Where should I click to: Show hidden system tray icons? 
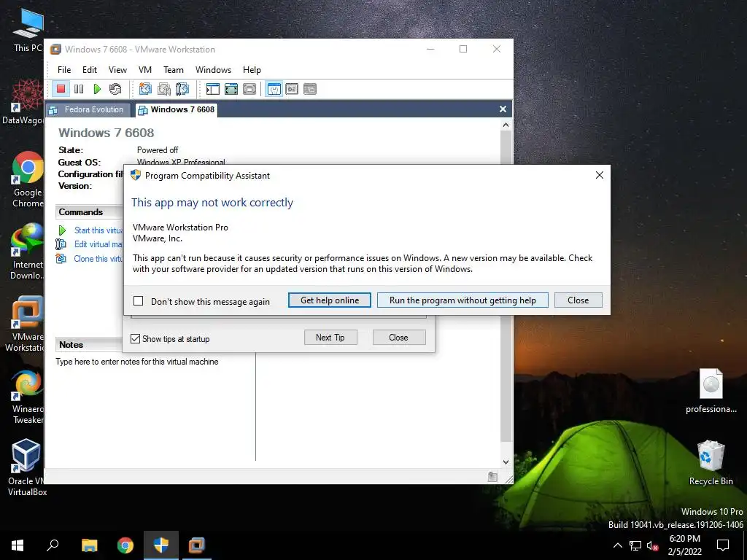tap(617, 545)
